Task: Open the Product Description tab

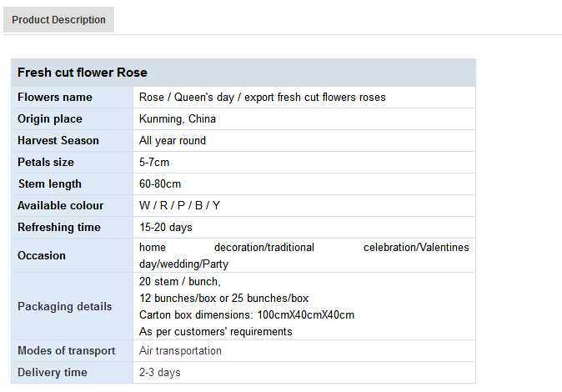Action: 58,20
